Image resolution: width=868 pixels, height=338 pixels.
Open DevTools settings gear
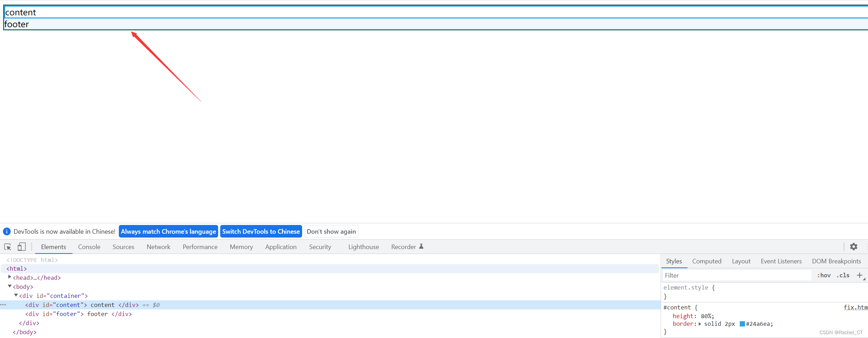tap(853, 247)
